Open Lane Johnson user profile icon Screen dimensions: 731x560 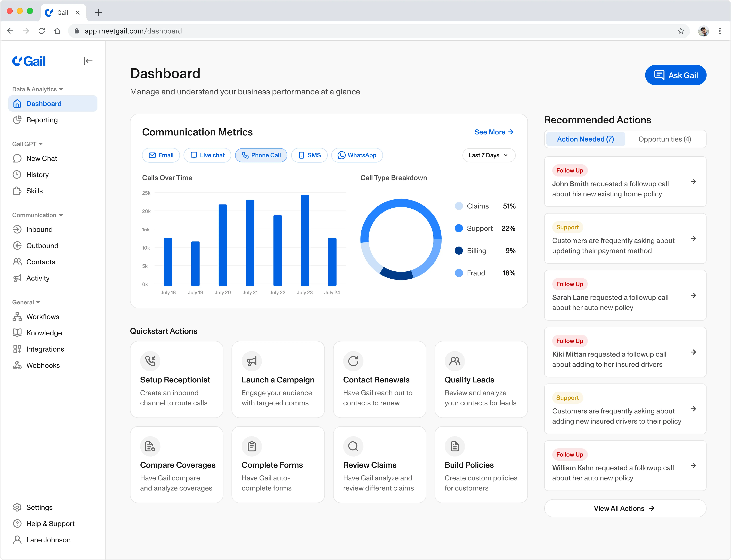coord(17,540)
